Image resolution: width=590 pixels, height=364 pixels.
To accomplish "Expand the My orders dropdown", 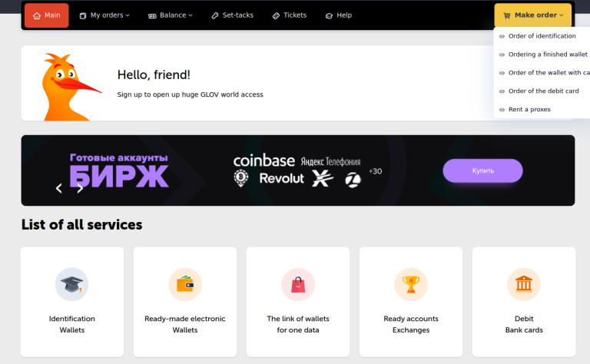I will [104, 15].
